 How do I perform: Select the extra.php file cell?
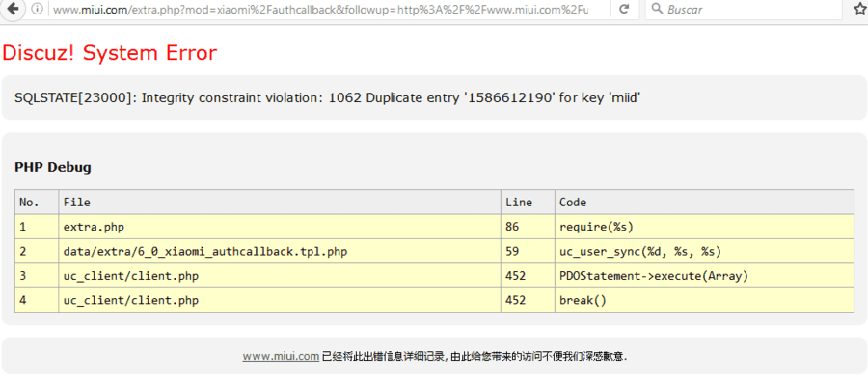coord(280,227)
